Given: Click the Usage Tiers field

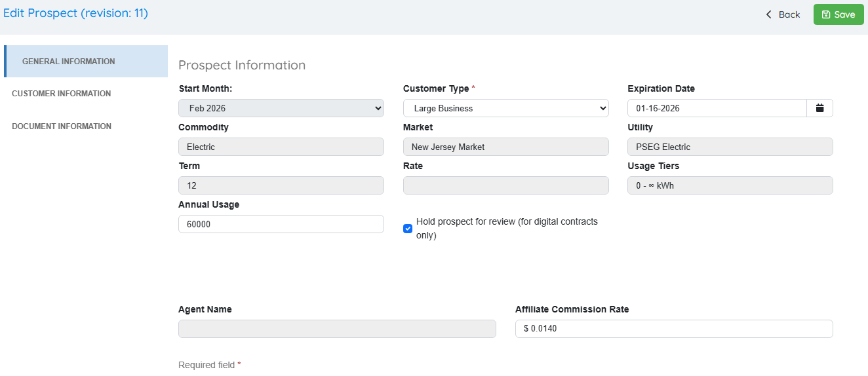Looking at the screenshot, I should (x=730, y=185).
